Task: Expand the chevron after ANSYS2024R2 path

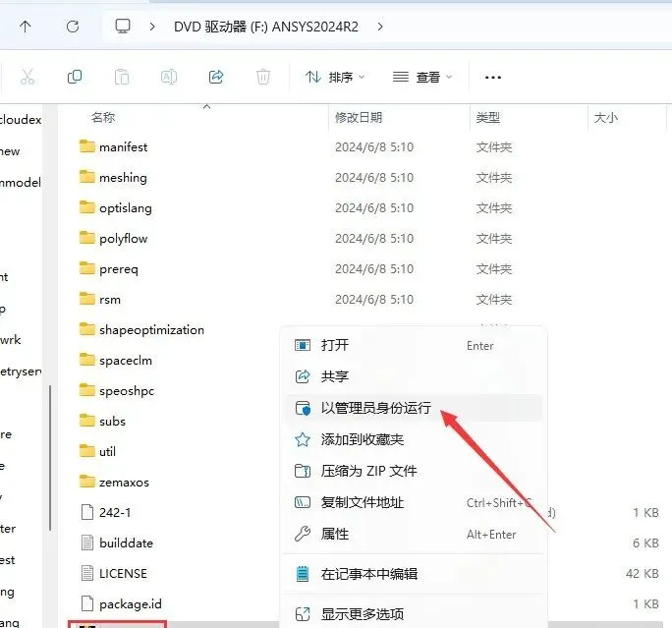Action: 379,27
